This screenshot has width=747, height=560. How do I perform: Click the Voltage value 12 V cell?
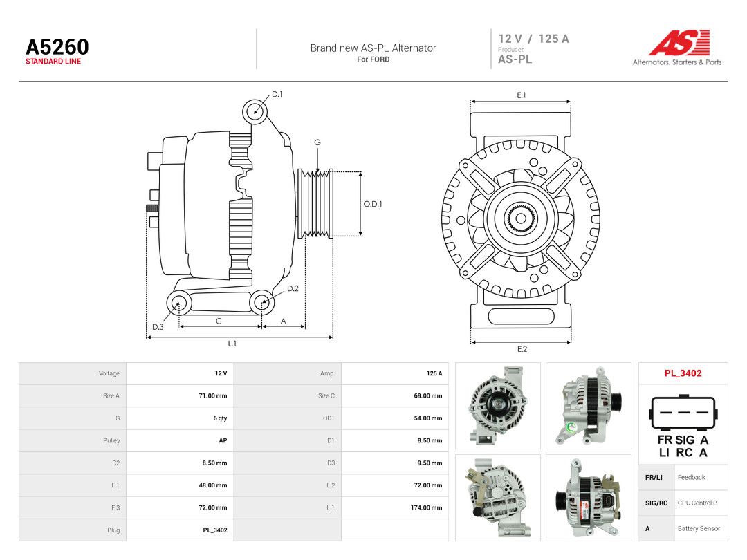point(180,373)
